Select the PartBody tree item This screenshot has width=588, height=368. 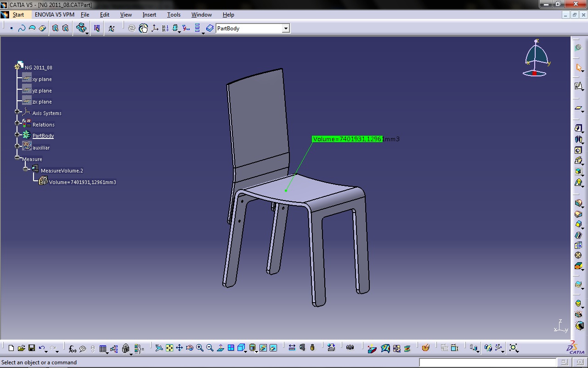43,136
